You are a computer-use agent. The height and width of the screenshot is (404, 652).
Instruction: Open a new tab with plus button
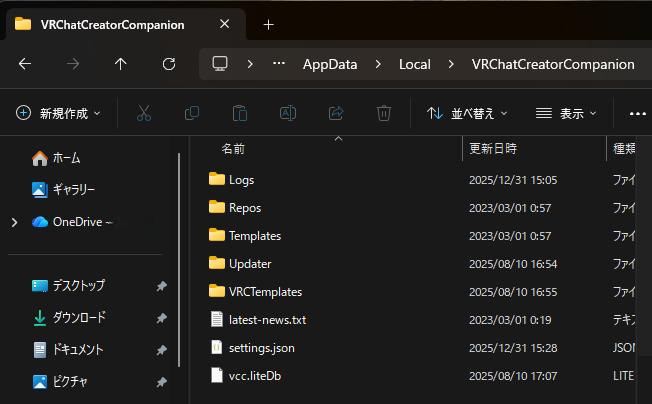(x=268, y=25)
